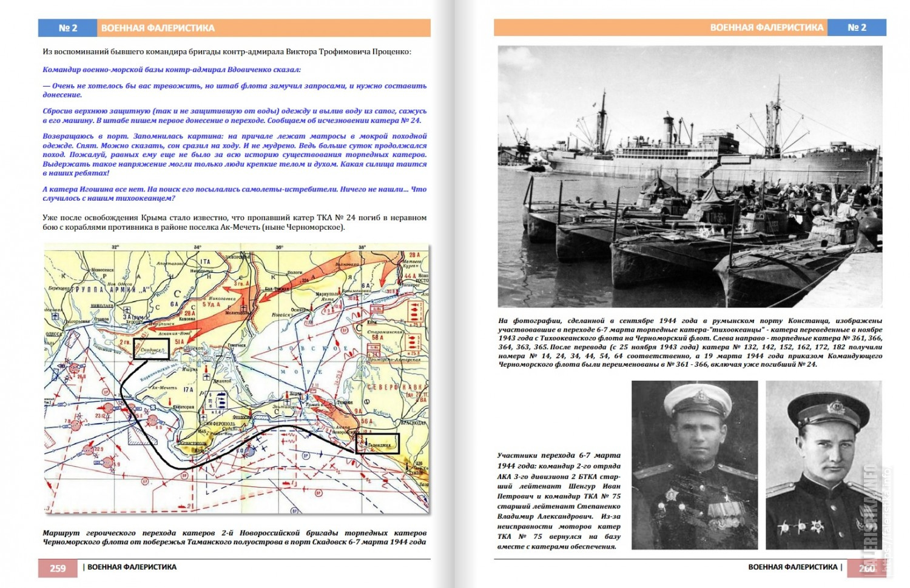Click the '№ 2' box on right page header
This screenshot has width=910, height=588.
(x=857, y=27)
